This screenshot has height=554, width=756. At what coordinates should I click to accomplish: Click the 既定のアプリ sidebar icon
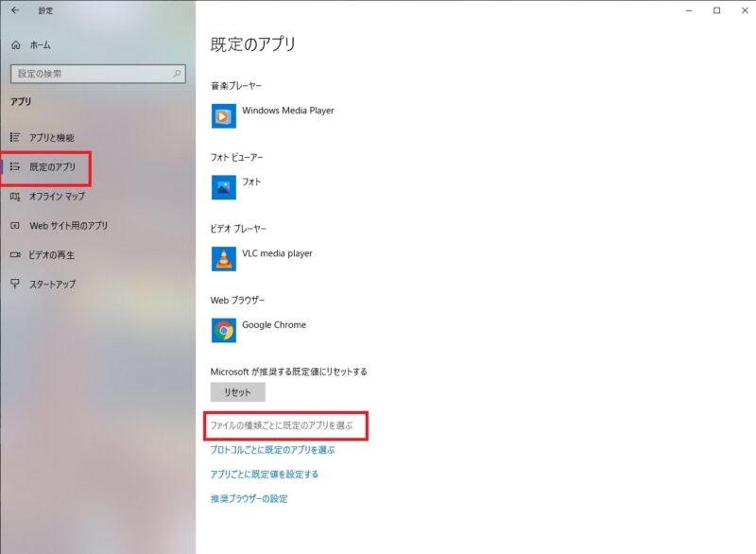tap(15, 166)
